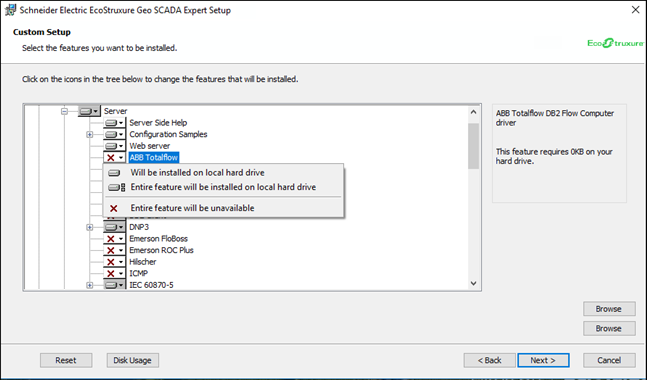Expand the Configuration Samples tree node
This screenshot has width=647, height=380.
click(x=90, y=134)
